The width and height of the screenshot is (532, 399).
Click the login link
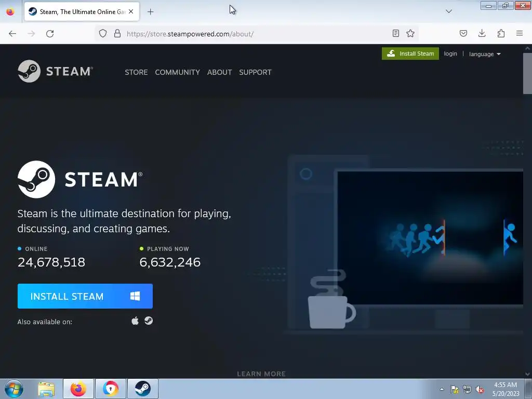point(450,54)
